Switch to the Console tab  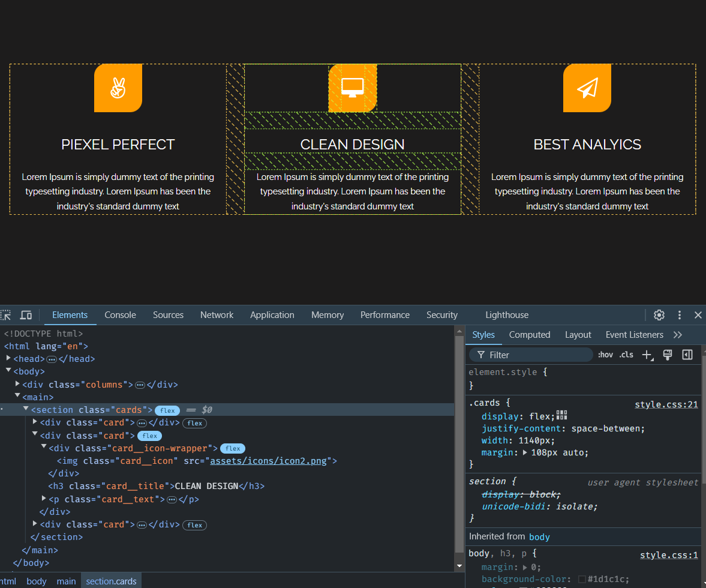(x=120, y=315)
